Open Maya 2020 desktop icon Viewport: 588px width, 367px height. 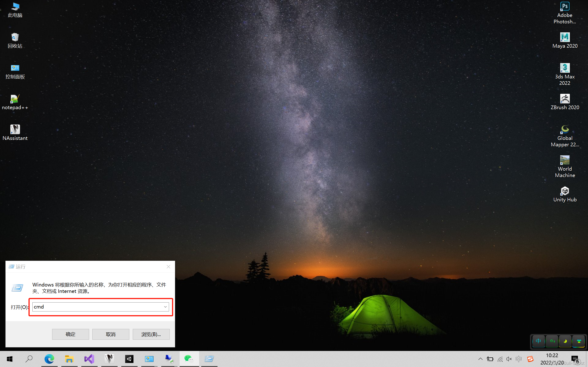pyautogui.click(x=564, y=40)
